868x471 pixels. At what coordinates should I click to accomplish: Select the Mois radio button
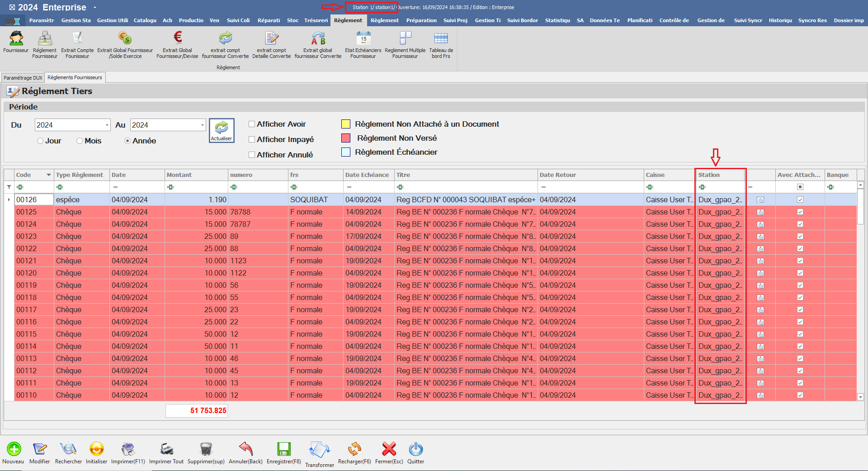80,141
